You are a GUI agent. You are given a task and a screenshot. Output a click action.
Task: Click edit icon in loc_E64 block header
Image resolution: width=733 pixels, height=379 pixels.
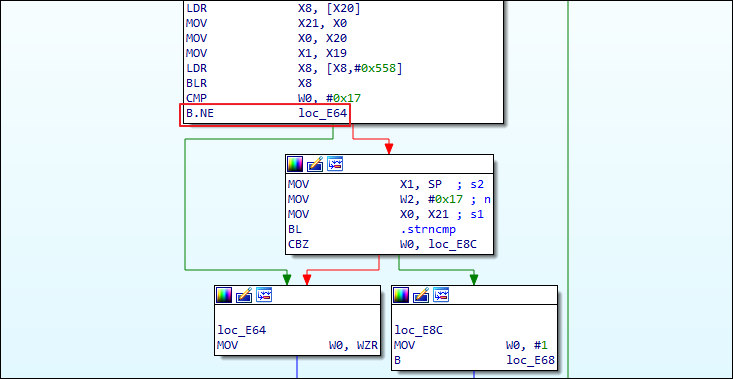click(x=244, y=295)
